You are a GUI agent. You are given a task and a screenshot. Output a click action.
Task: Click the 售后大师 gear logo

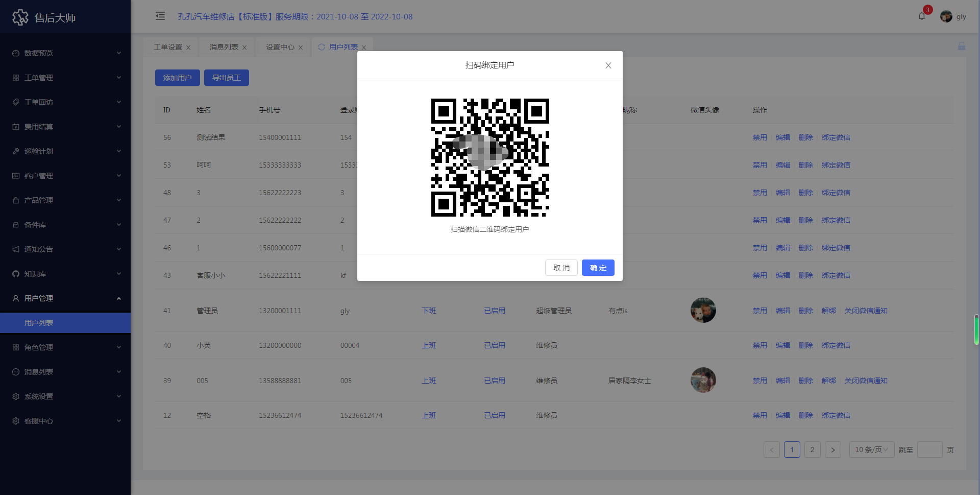pyautogui.click(x=20, y=17)
